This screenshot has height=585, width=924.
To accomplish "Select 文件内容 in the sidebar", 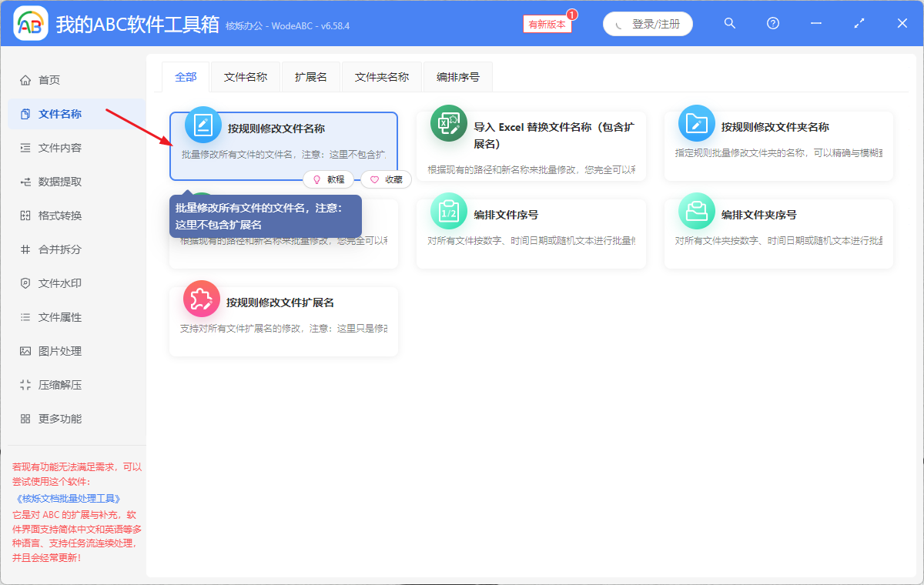I will click(46, 147).
